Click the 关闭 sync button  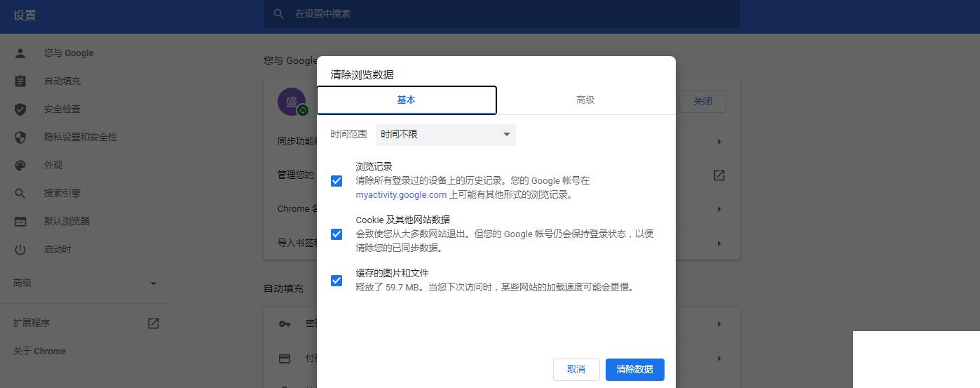coord(702,102)
